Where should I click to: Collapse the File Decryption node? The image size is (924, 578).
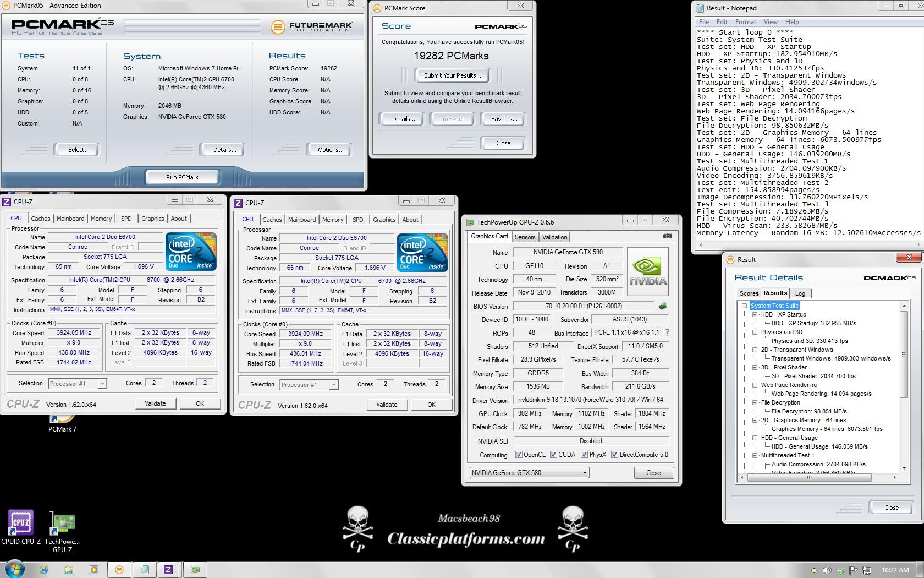[x=755, y=402]
